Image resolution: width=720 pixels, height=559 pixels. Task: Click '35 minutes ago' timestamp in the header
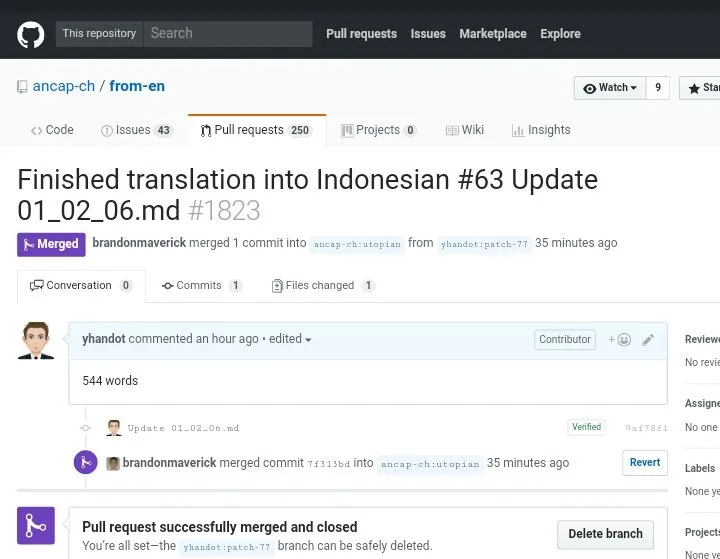576,243
